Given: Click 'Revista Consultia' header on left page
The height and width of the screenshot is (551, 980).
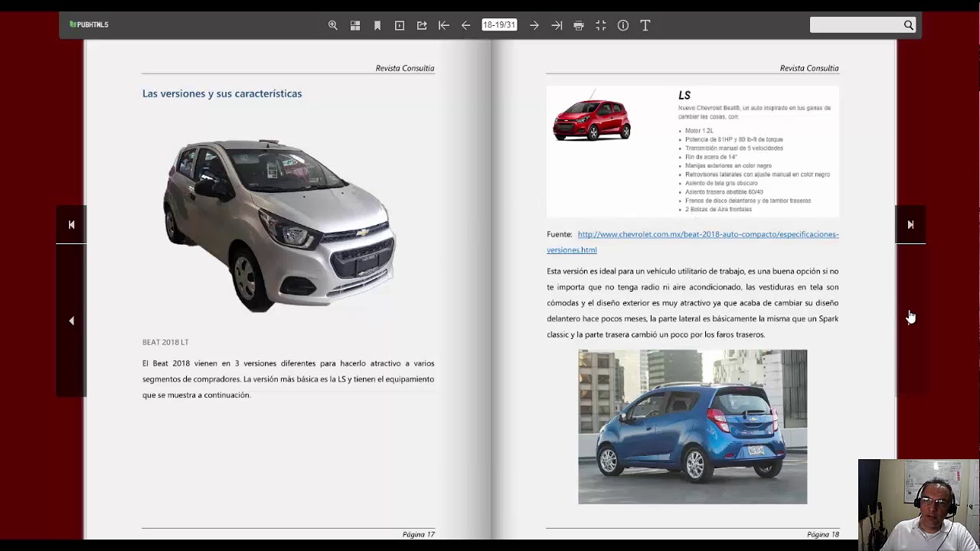Looking at the screenshot, I should 405,68.
